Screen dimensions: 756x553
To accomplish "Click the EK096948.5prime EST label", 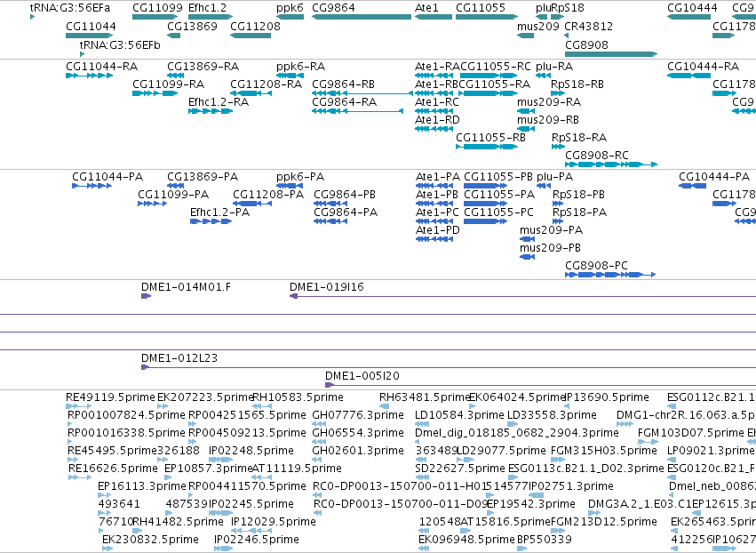I will [466, 540].
